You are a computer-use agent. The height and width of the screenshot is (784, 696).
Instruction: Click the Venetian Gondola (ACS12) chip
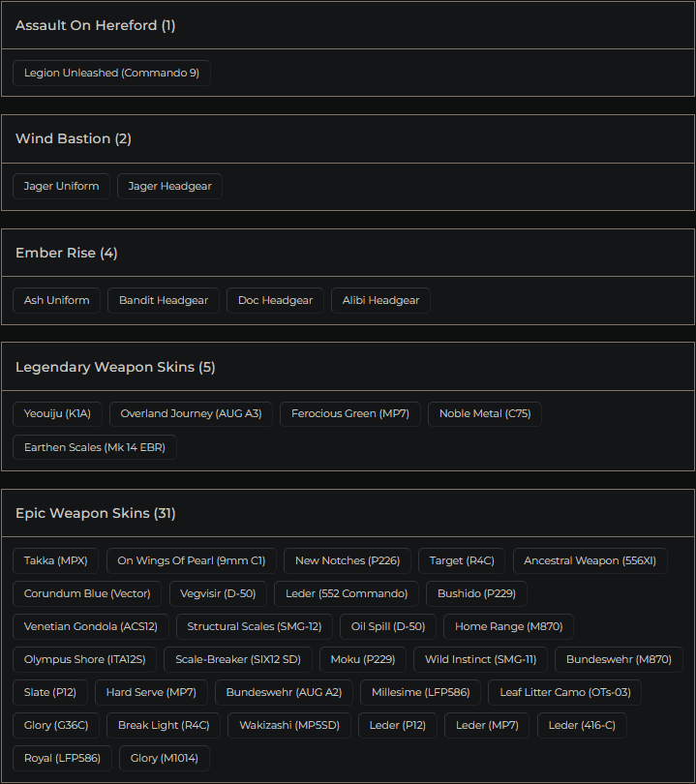(x=91, y=626)
